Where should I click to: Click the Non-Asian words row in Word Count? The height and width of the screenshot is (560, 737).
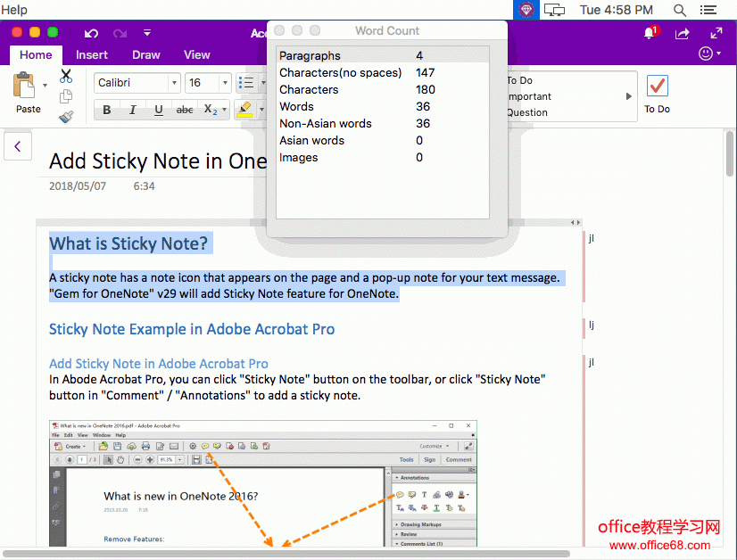tap(383, 123)
